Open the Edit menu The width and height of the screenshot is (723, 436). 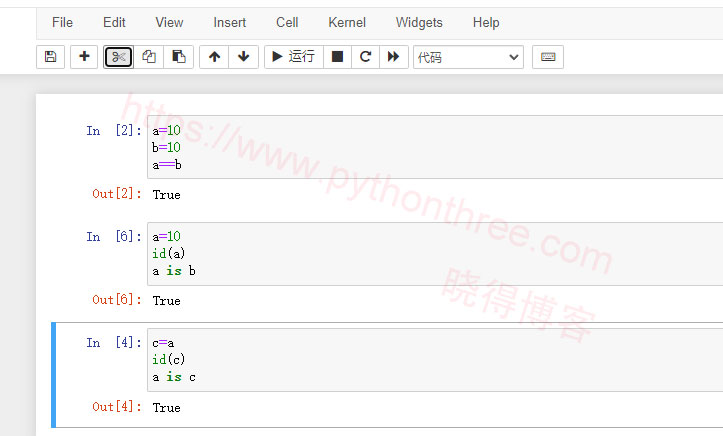[x=114, y=23]
